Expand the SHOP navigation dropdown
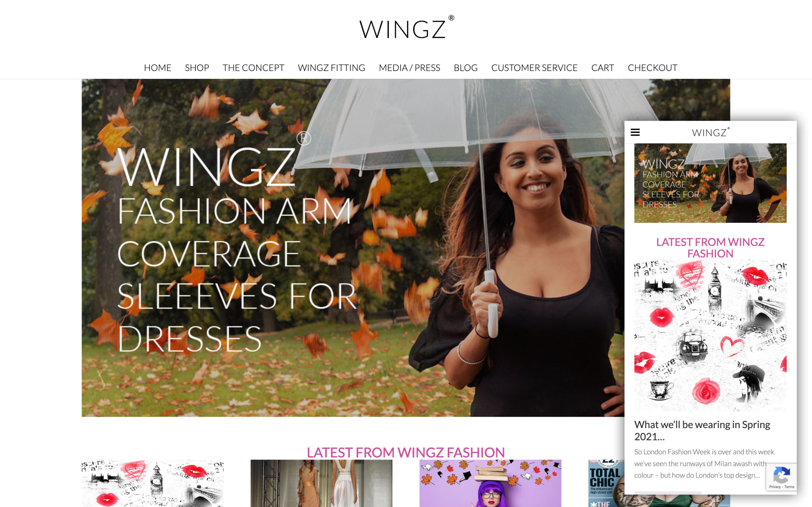Viewport: 812px width, 507px height. (x=197, y=67)
